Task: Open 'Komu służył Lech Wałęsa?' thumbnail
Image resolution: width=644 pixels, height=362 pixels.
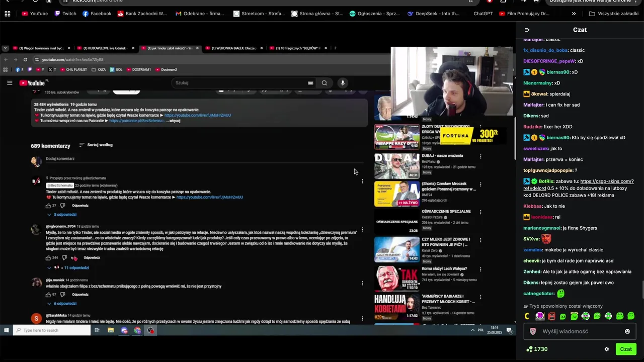Action: point(397,278)
